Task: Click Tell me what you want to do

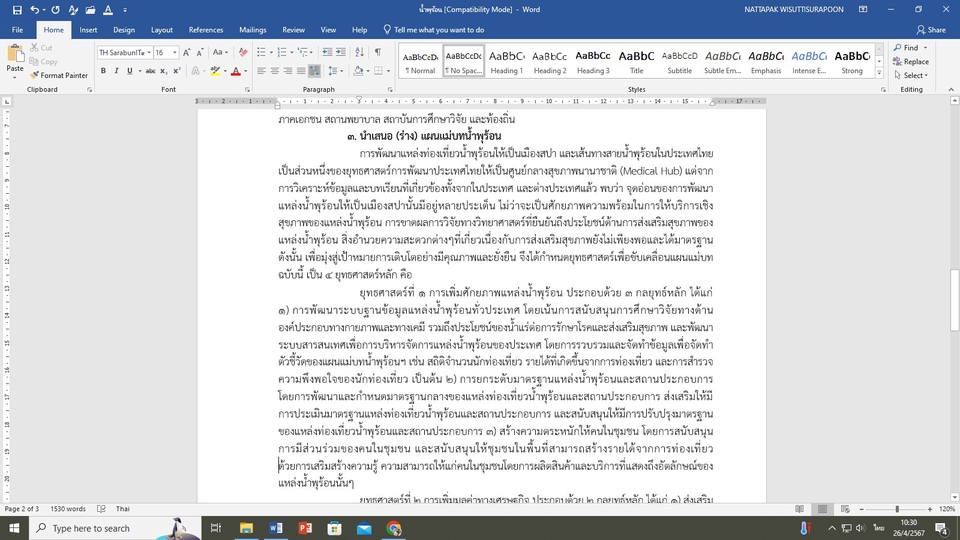Action: pyautogui.click(x=433, y=29)
